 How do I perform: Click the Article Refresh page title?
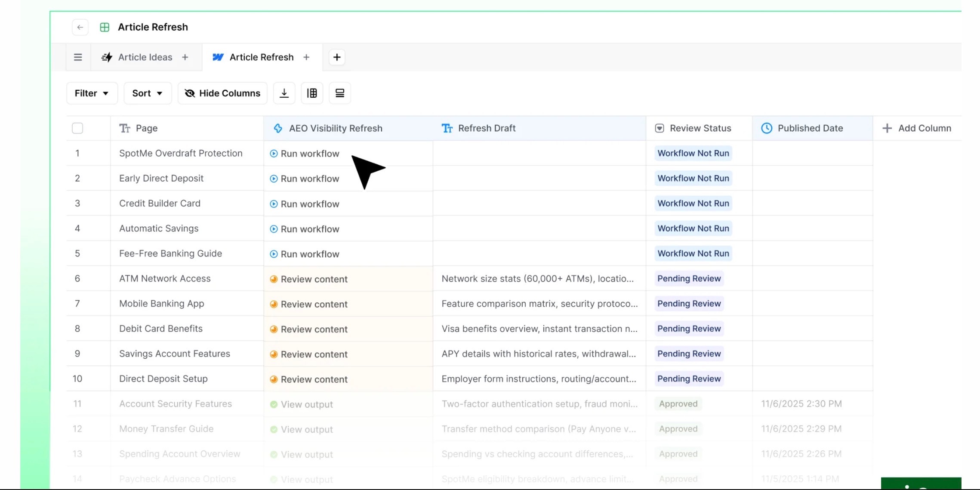point(153,27)
